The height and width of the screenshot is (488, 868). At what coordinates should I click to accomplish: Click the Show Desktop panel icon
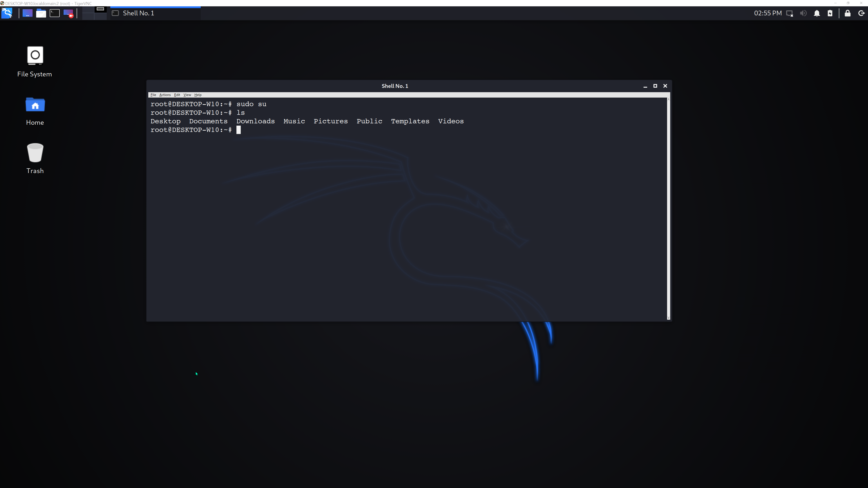click(x=27, y=13)
